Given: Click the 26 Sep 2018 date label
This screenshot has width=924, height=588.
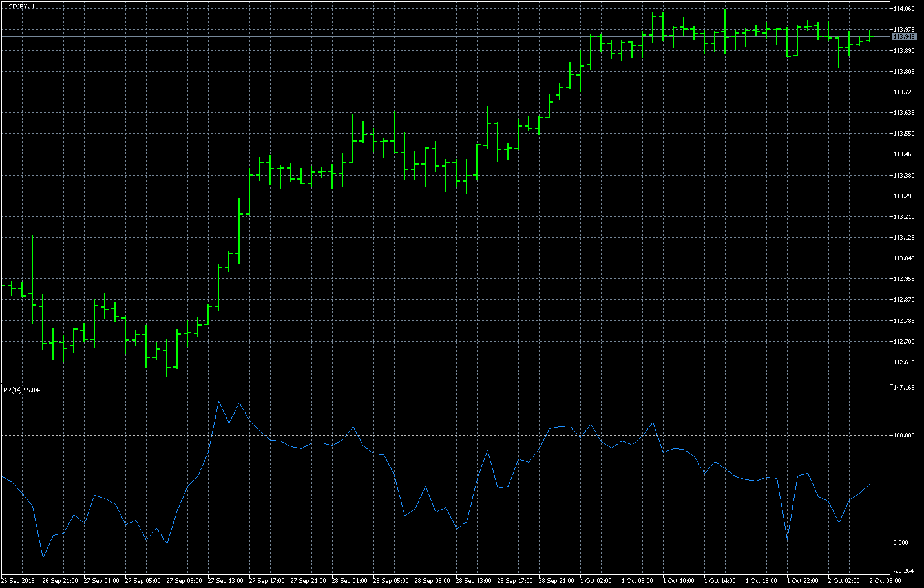Looking at the screenshot, I should pos(19,581).
